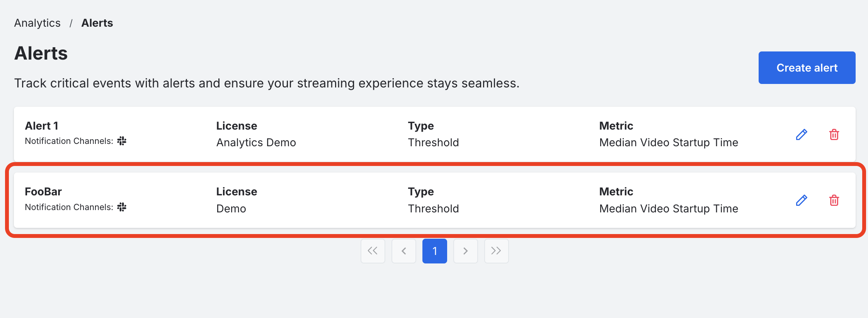
Task: Click Slack icon in Alert 1 row
Action: [x=122, y=141]
